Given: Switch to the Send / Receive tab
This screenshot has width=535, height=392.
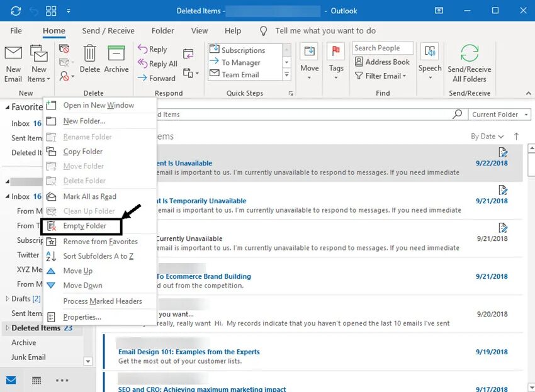Looking at the screenshot, I should click(x=108, y=31).
